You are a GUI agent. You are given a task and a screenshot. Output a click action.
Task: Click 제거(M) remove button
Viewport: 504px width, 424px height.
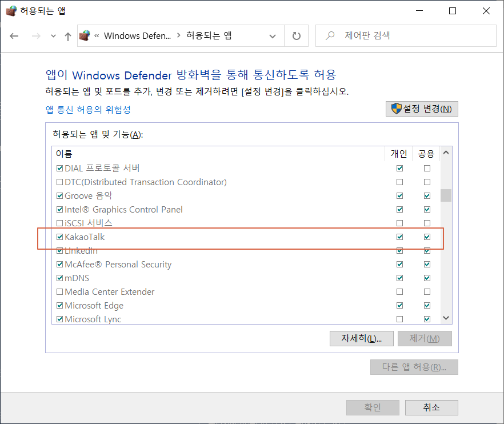click(425, 338)
